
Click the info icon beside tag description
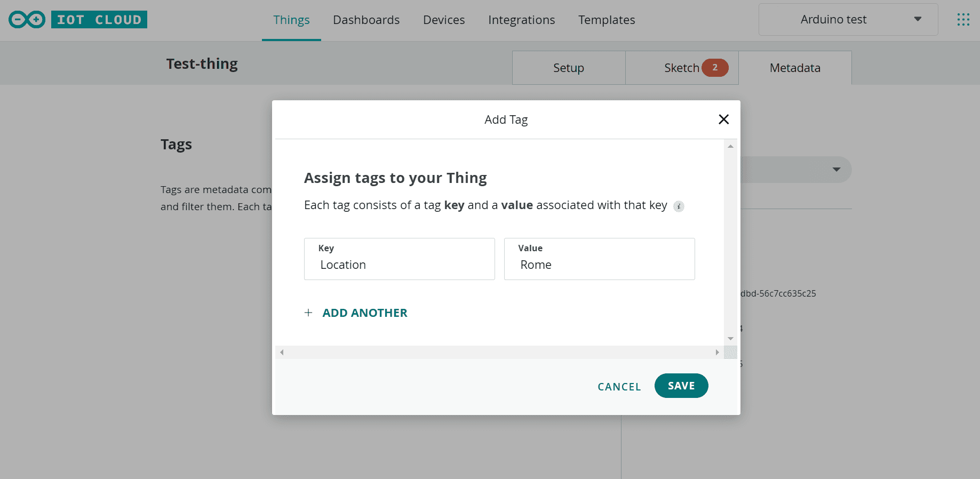point(679,206)
